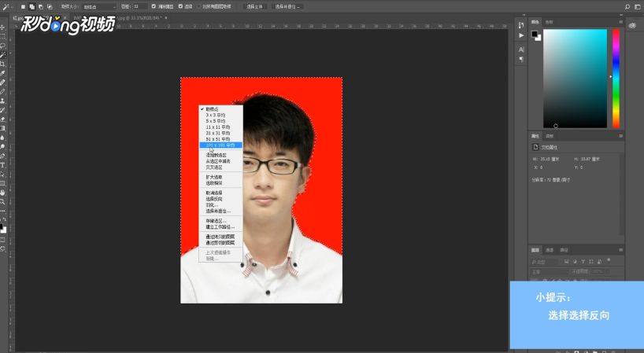
Task: Choose Save Selection… in context menu
Action: 220,221
